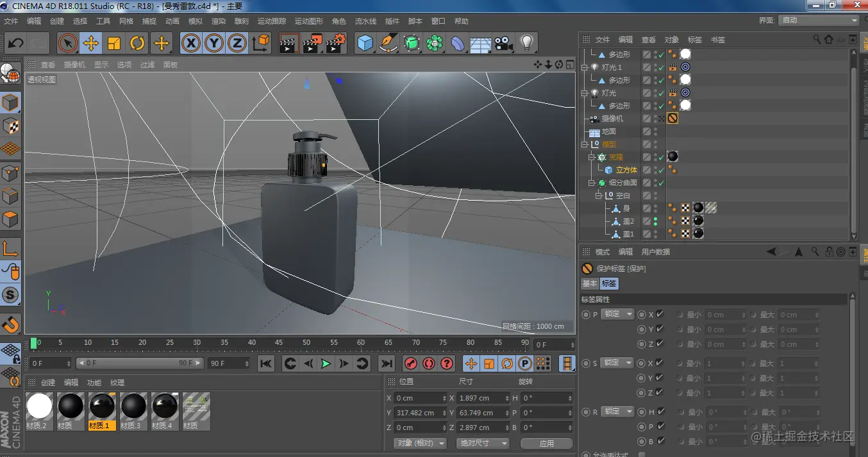Viewport: 868px width, 457px height.
Task: Click the 应用 button
Action: (x=546, y=443)
